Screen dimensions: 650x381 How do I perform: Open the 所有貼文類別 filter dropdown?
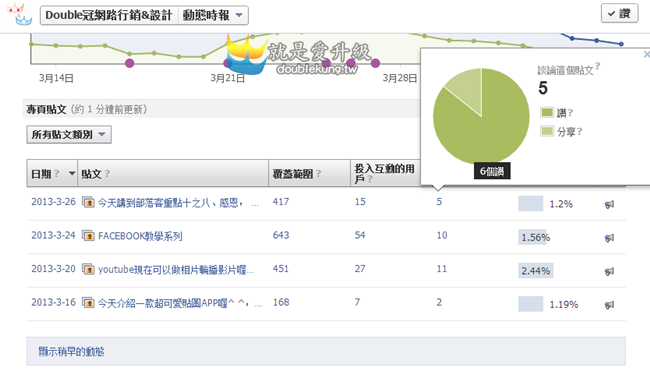pyautogui.click(x=69, y=134)
